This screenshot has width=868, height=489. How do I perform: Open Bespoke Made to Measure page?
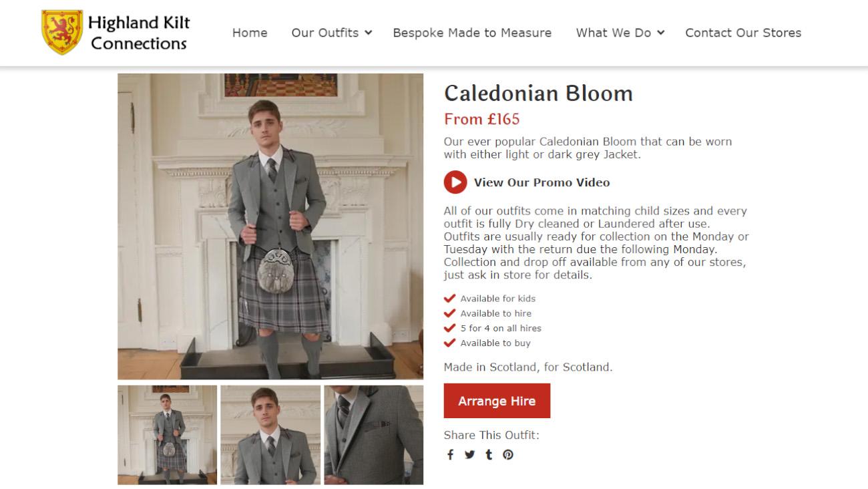(x=472, y=33)
